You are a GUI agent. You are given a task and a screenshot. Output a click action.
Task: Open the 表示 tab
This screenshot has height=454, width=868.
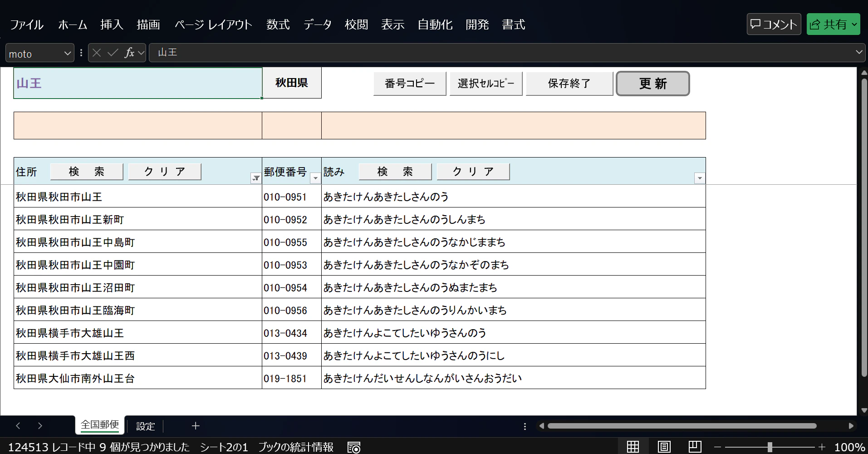click(392, 25)
